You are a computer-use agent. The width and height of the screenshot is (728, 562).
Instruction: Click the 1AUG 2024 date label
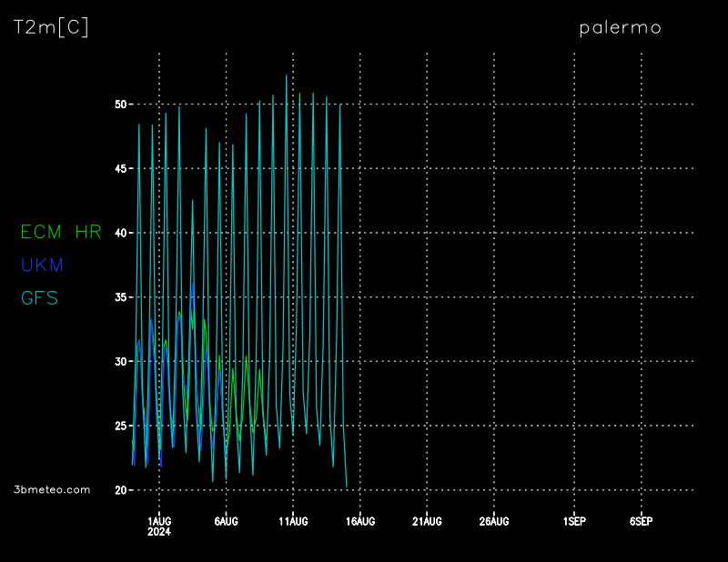[159, 526]
